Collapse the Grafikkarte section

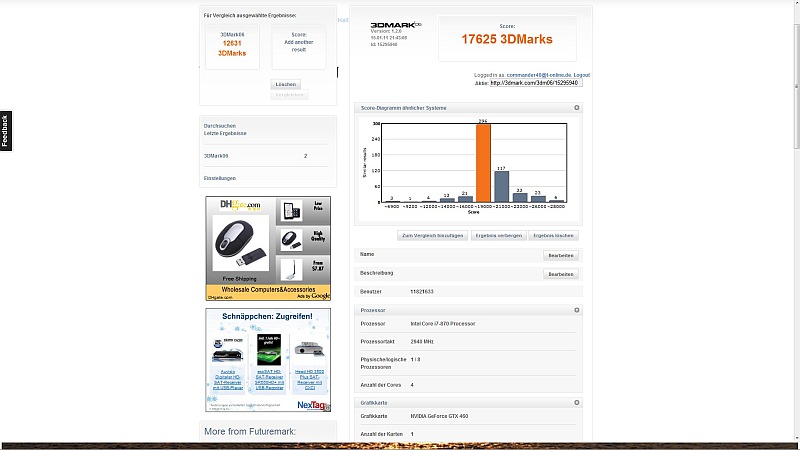(x=577, y=403)
